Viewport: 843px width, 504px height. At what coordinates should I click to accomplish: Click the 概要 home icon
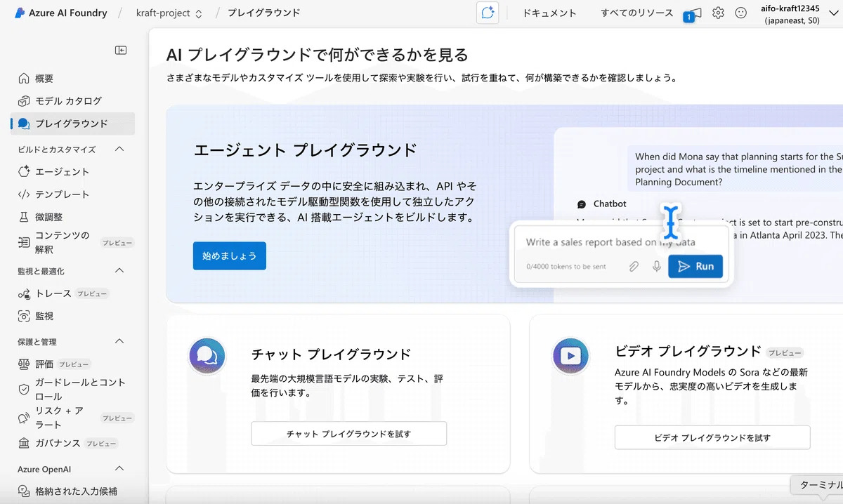point(24,79)
